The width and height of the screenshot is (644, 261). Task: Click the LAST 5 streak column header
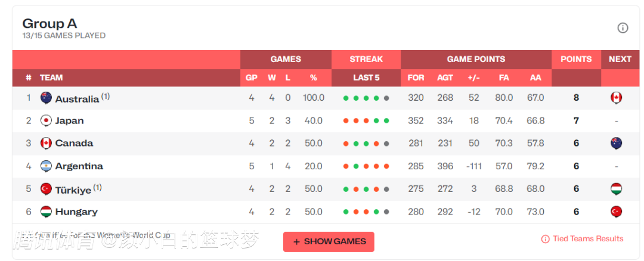tap(366, 77)
